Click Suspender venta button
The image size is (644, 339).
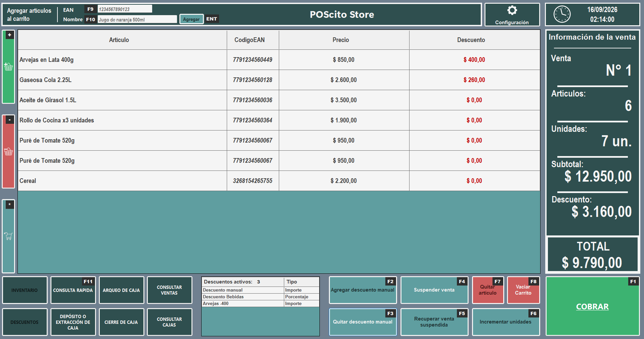click(x=434, y=290)
